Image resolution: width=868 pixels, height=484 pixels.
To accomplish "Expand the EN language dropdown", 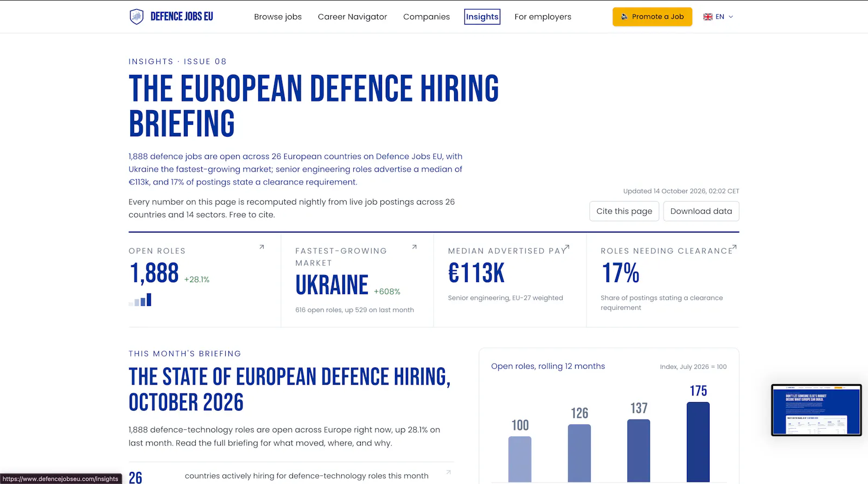I will tap(718, 17).
